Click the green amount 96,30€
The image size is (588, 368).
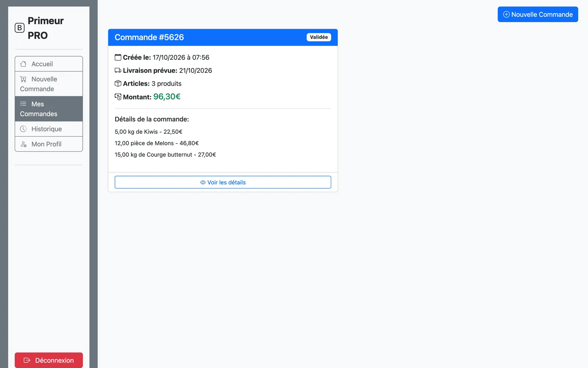167,96
